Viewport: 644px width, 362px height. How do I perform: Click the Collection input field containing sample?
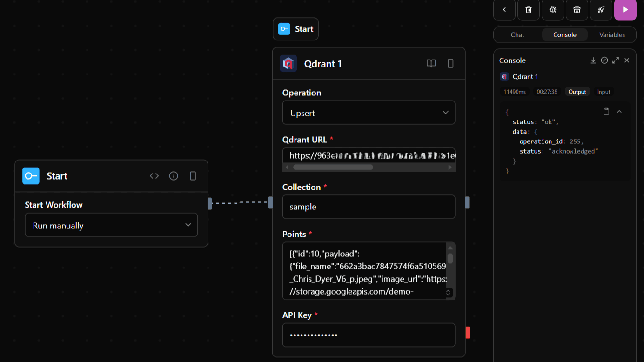(x=369, y=207)
